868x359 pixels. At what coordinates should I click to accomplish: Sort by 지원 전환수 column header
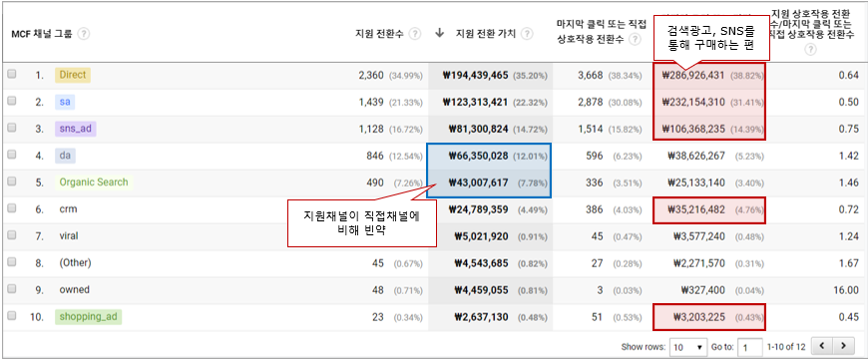coord(379,34)
